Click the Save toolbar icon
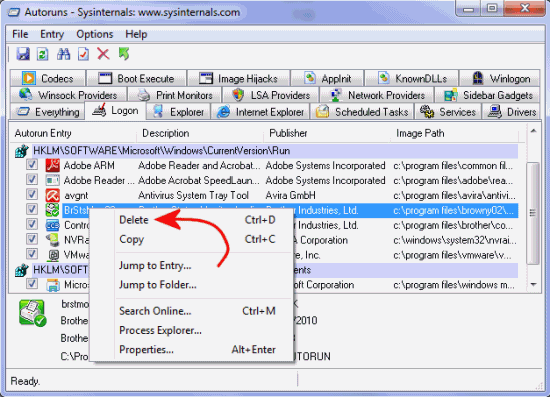This screenshot has width=550, height=397. click(23, 54)
